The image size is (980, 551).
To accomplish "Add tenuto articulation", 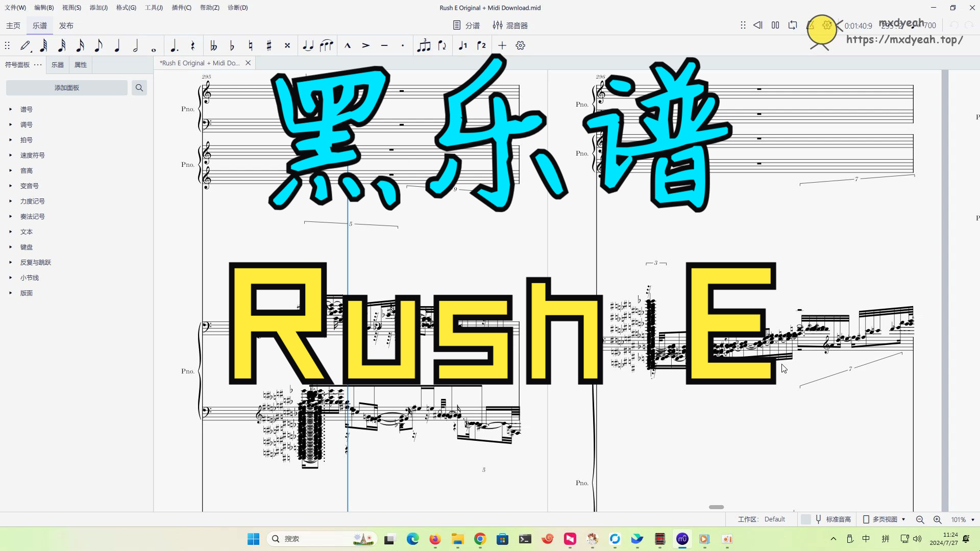I will coord(384,46).
